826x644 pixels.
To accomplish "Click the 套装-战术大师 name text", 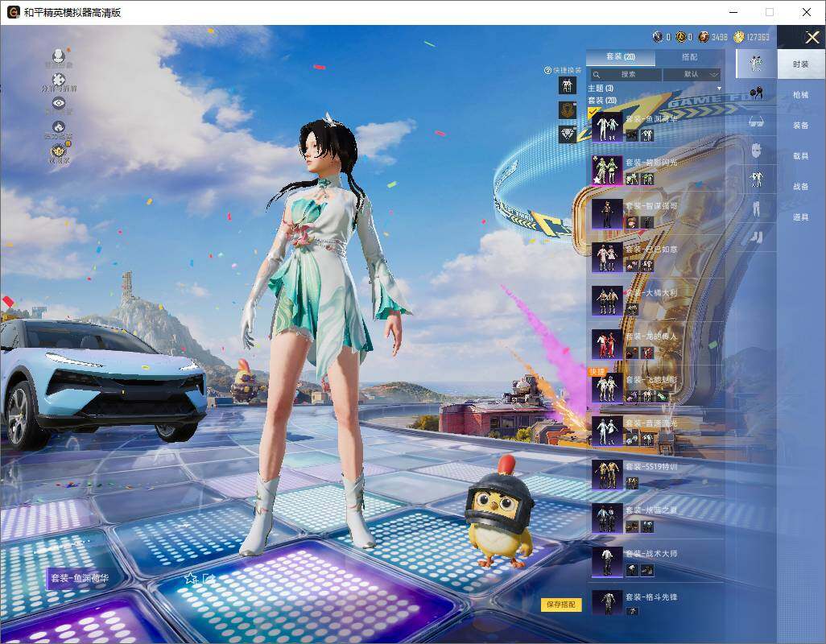I will point(651,554).
